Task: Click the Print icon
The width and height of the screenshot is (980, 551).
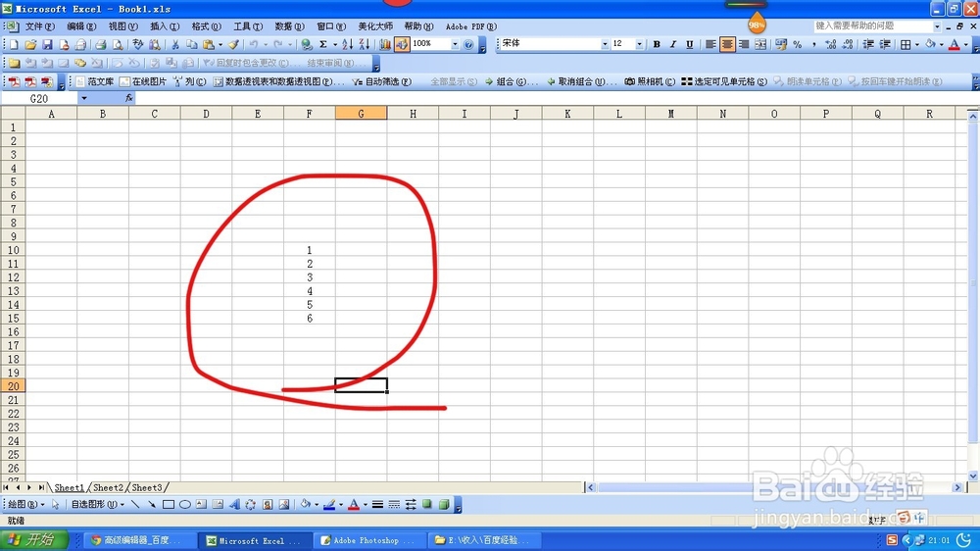Action: (x=100, y=44)
